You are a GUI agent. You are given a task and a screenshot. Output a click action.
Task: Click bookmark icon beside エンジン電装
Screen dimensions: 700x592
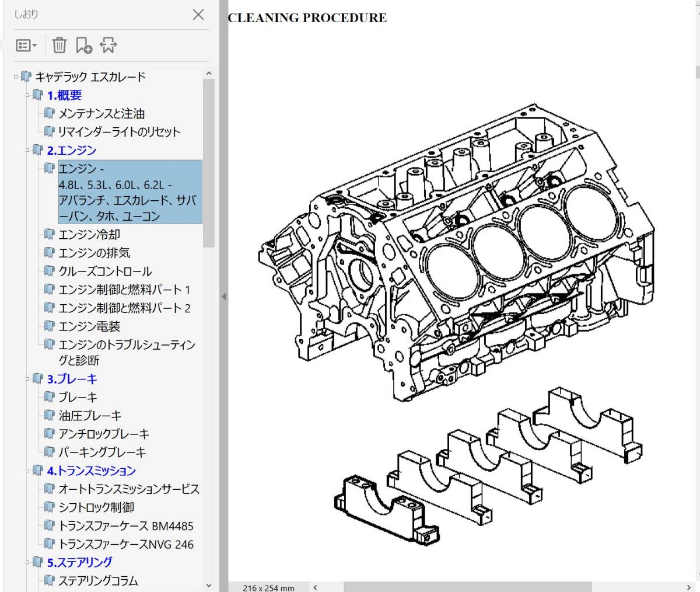pyautogui.click(x=49, y=326)
